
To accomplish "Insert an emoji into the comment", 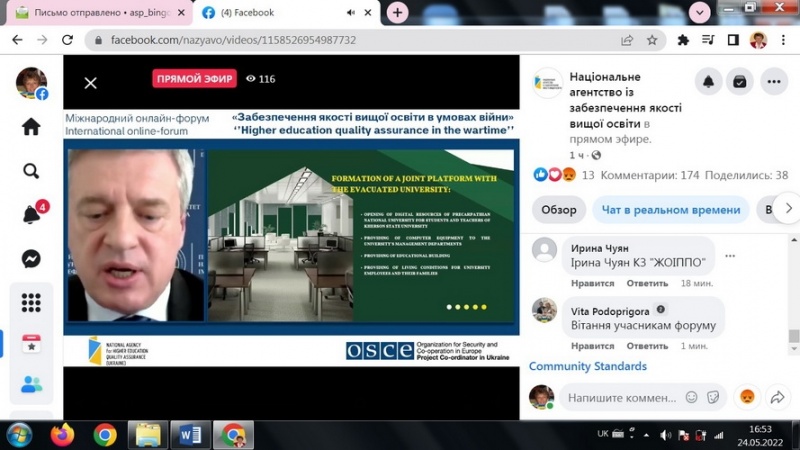I will coord(691,397).
